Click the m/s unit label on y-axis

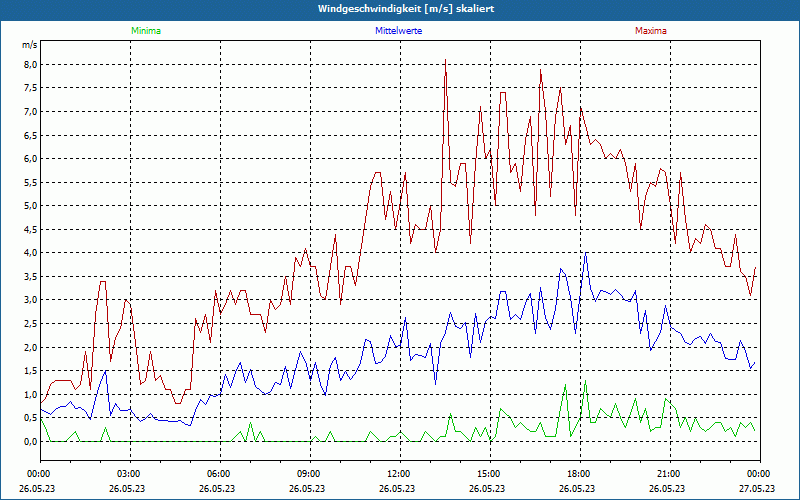click(x=30, y=45)
